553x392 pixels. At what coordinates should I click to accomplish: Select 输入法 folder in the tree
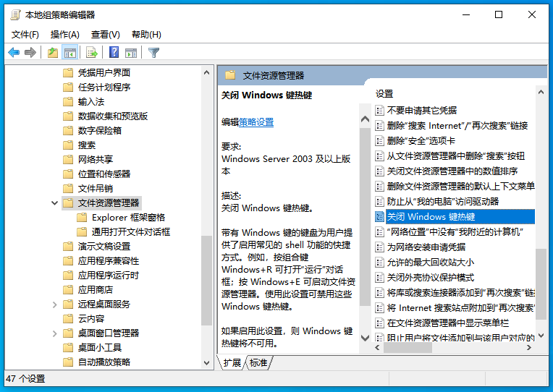click(91, 102)
